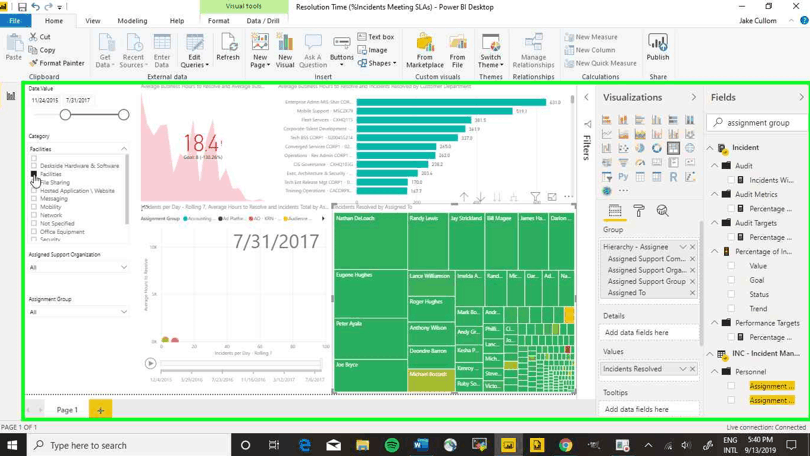Choose the Map visualization icon

pos(690,148)
